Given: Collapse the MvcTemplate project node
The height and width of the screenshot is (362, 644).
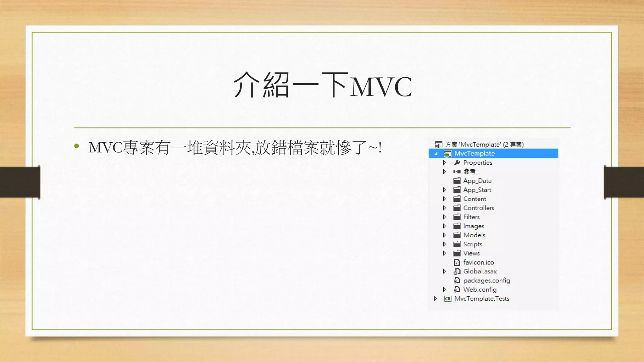Looking at the screenshot, I should 436,154.
